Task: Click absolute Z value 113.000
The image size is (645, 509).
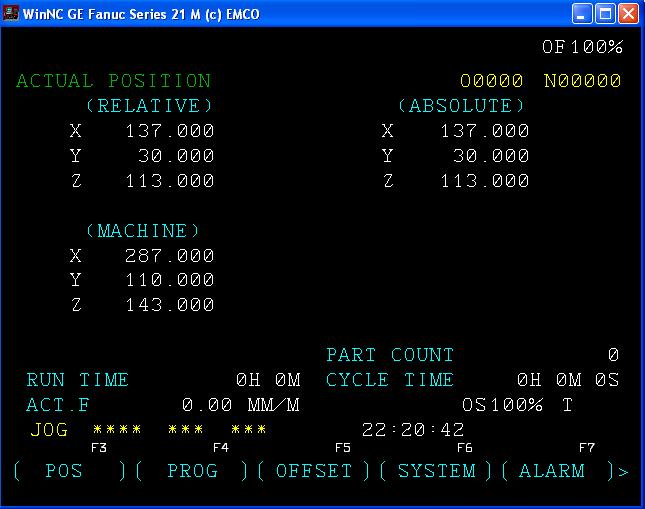Action: pos(485,181)
